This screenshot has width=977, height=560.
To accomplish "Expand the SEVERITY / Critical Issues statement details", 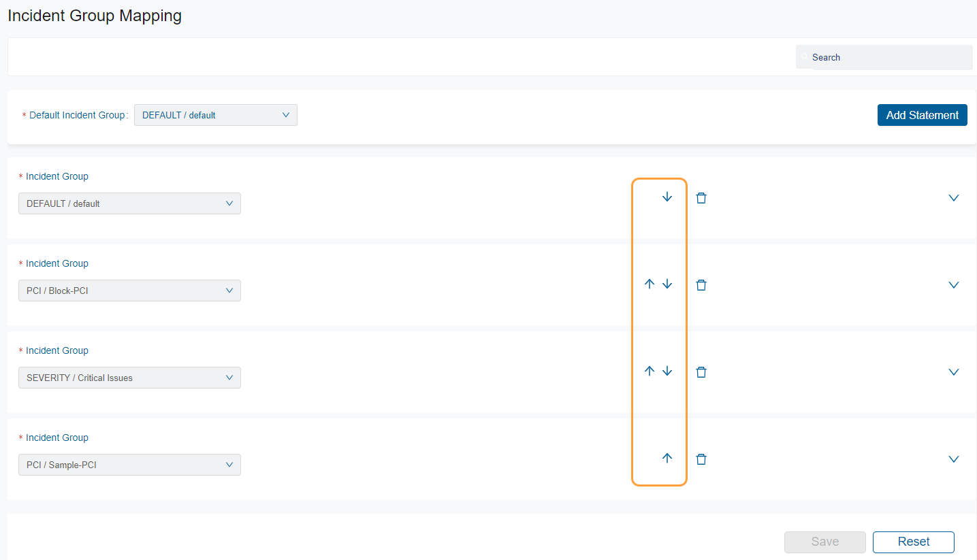I will [953, 372].
